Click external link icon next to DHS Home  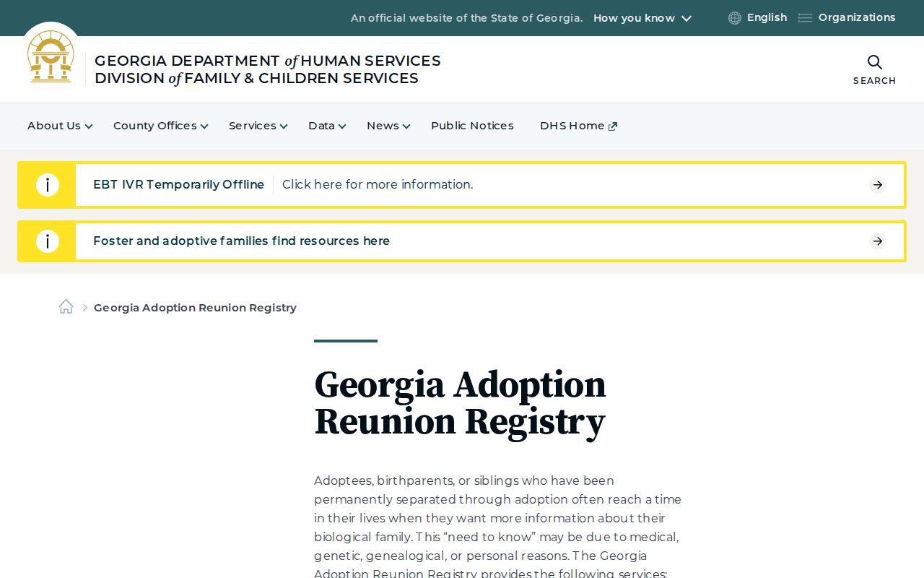(613, 126)
